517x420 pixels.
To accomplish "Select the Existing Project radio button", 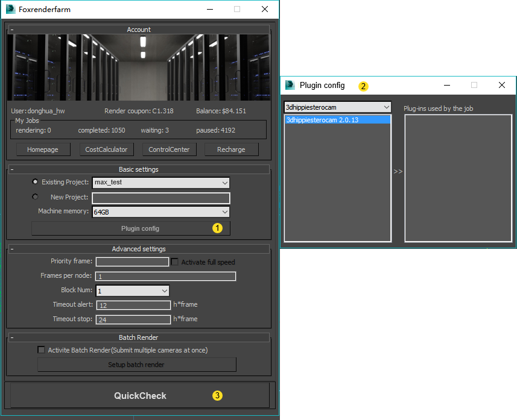I will pyautogui.click(x=35, y=181).
